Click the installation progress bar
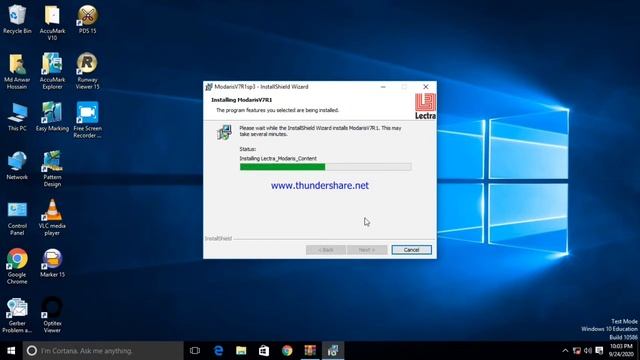The height and width of the screenshot is (360, 640). tap(325, 167)
